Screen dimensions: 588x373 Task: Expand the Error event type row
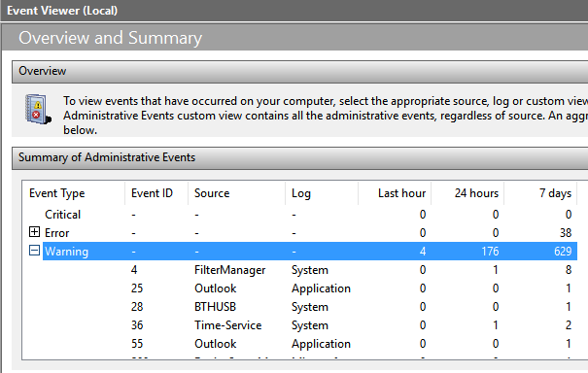point(34,232)
